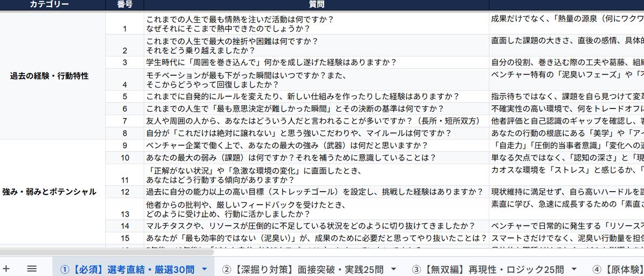Select the question これまでの人生で最大の挫折や困難は何ですか？
Screen dimensions: 644x276
click(x=316, y=46)
